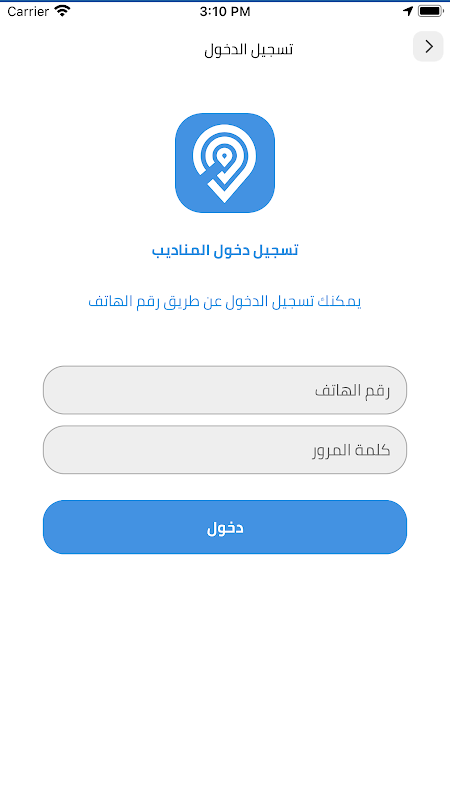Focus the رقم الهاتف phone number field
450x800 pixels.
[x=225, y=390]
